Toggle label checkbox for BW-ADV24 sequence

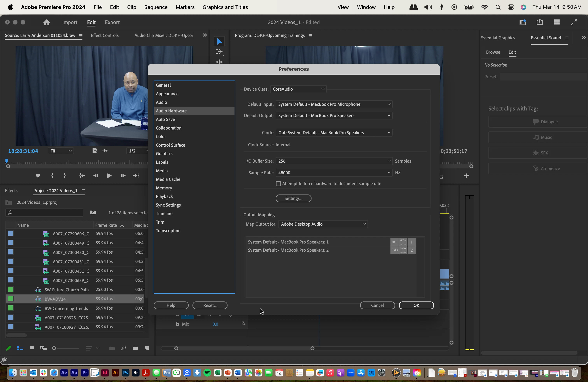[x=11, y=299]
